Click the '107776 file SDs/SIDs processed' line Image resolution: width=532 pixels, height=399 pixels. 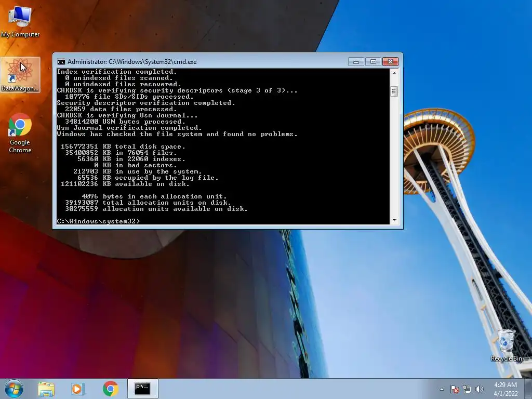click(x=129, y=97)
